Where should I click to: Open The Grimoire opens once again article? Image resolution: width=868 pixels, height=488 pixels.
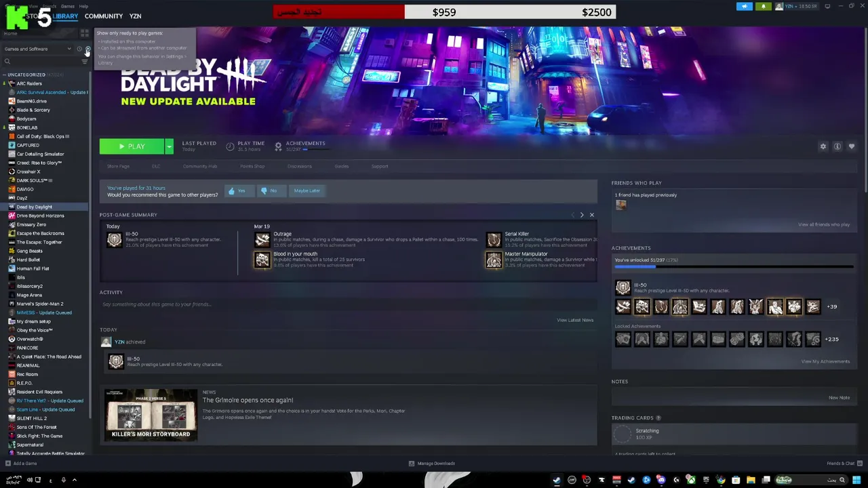(x=248, y=400)
